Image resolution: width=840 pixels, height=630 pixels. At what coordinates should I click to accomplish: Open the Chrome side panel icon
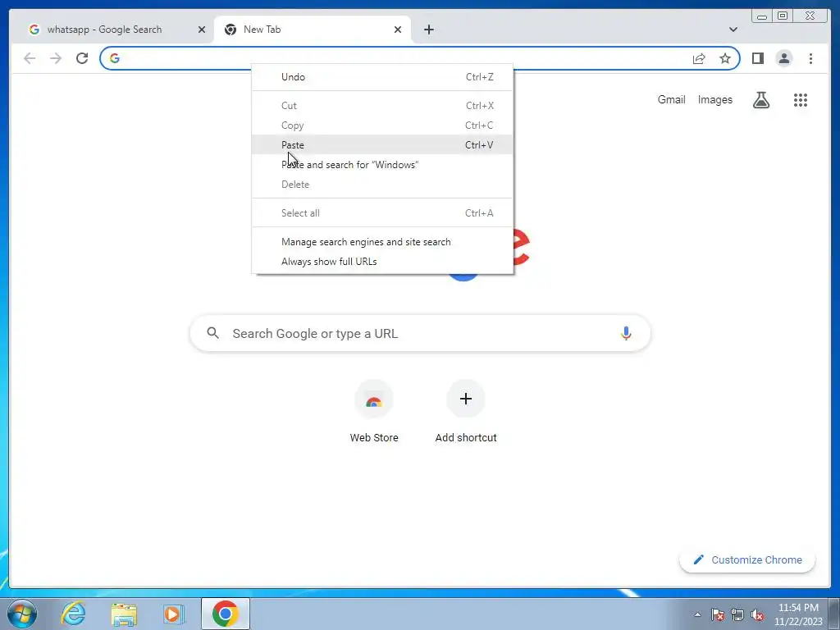point(757,58)
